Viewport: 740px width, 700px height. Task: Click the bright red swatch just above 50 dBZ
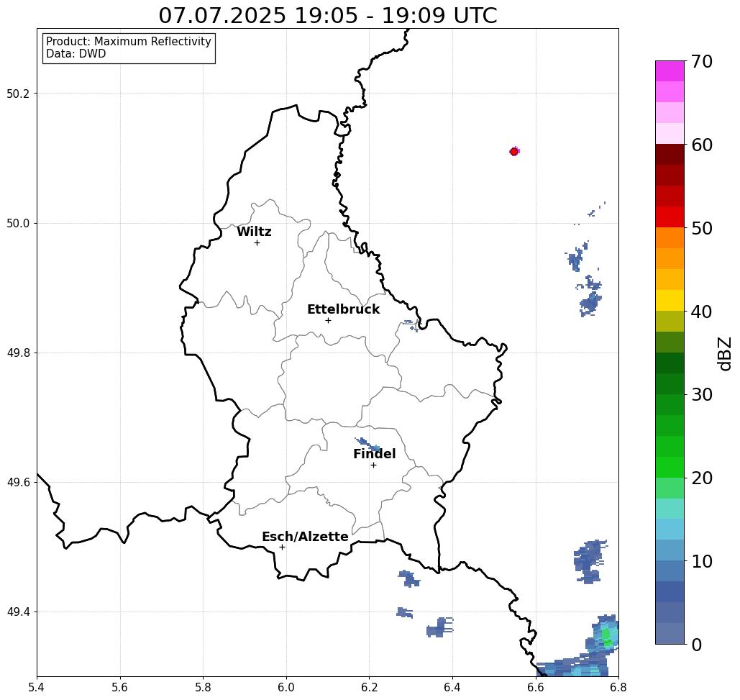pyautogui.click(x=670, y=217)
